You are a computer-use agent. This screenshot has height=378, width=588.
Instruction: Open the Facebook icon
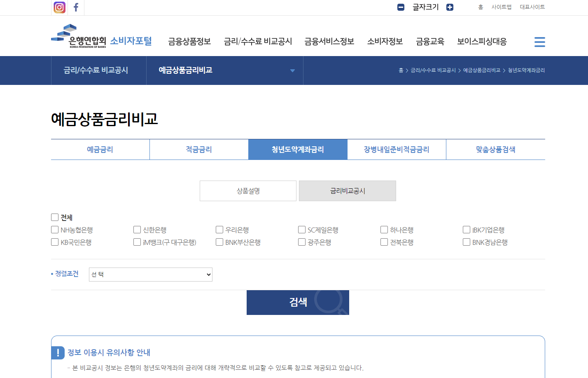[x=76, y=7]
